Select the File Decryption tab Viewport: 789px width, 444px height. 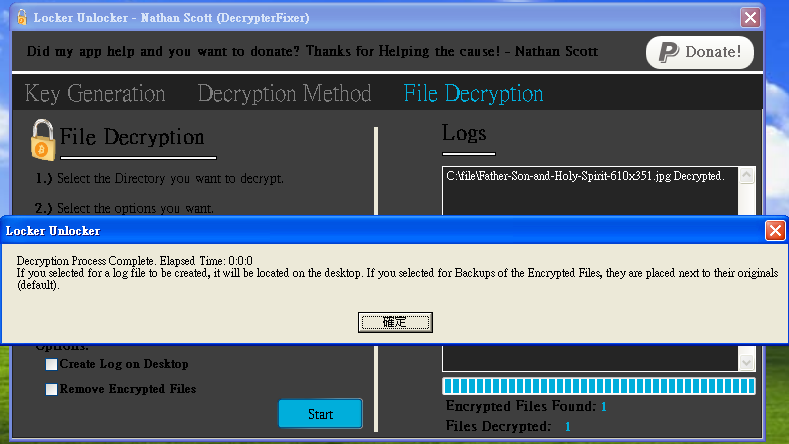(x=473, y=94)
